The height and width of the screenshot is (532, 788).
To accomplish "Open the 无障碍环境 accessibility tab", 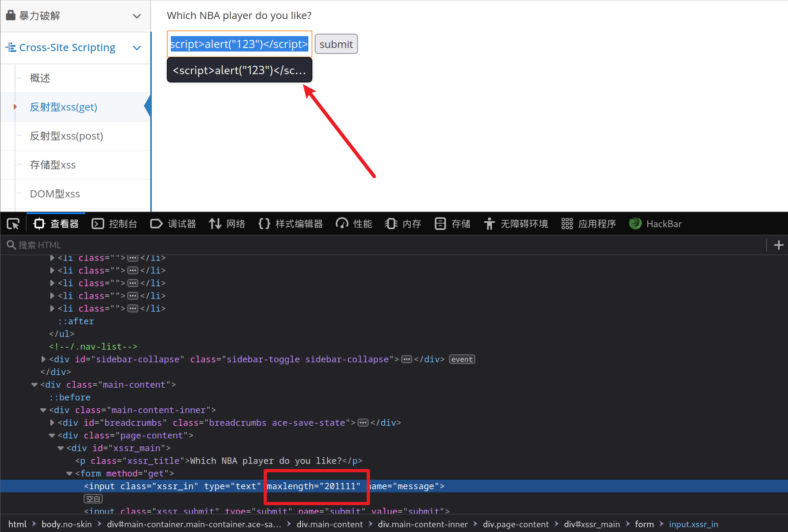I will click(516, 224).
